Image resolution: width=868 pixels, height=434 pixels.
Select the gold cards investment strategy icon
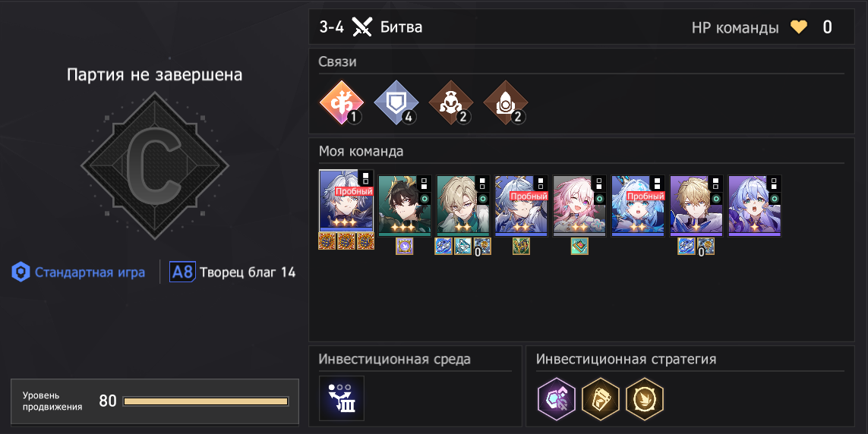click(x=601, y=398)
